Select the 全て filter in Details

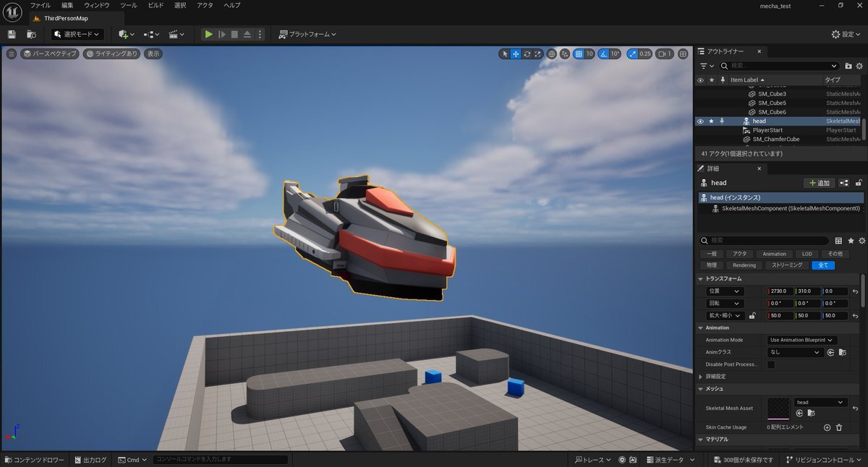tap(823, 265)
